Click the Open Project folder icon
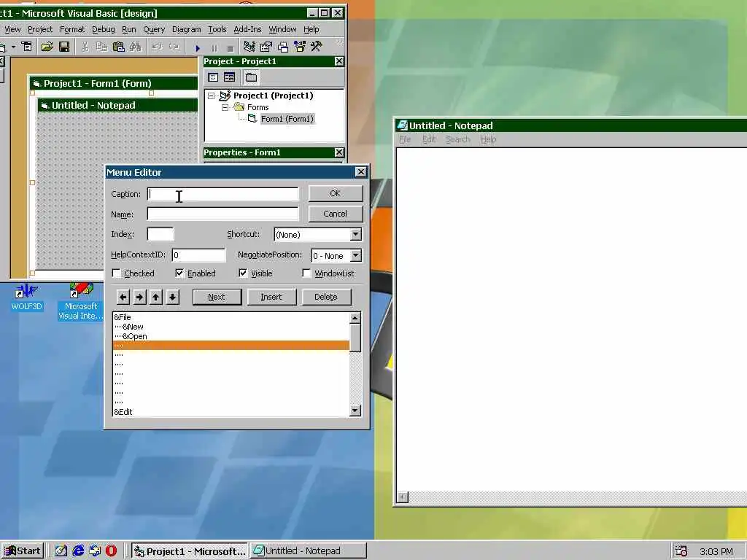The image size is (747, 560). click(47, 47)
